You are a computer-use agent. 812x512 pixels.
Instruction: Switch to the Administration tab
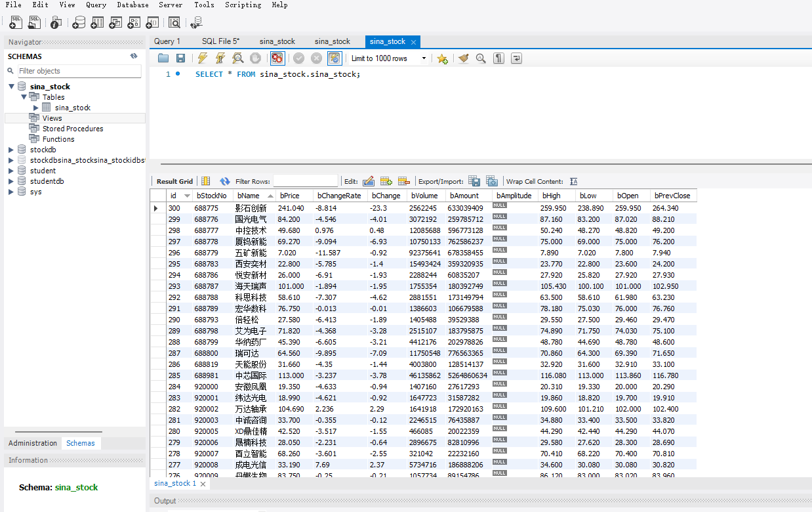(x=33, y=443)
